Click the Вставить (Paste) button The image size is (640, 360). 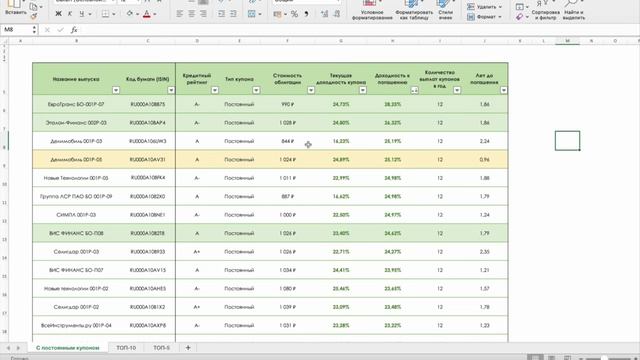(x=16, y=8)
